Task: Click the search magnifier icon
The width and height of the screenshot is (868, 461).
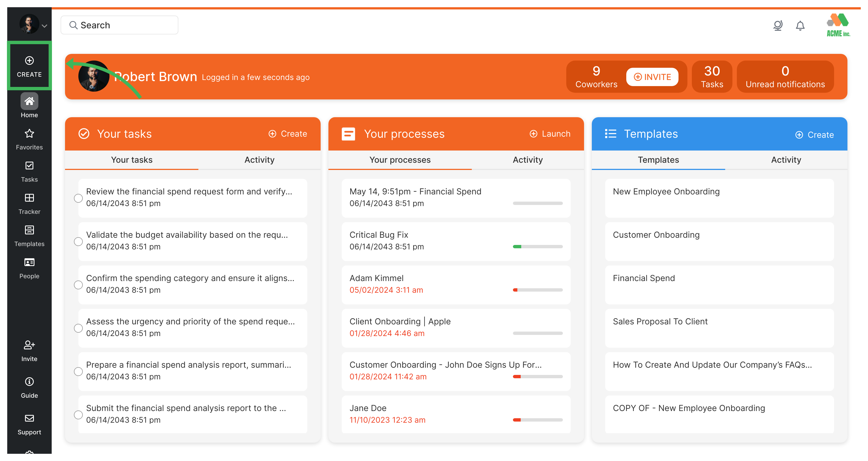Action: click(x=73, y=25)
